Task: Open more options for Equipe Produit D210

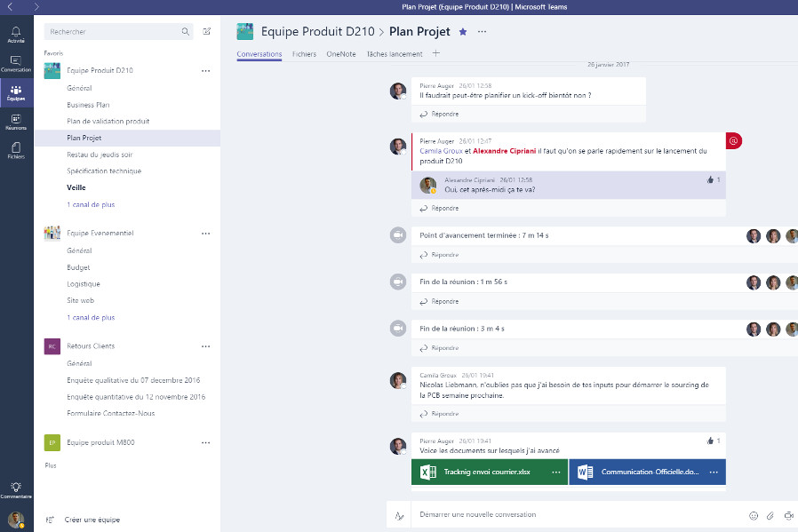Action: point(205,71)
